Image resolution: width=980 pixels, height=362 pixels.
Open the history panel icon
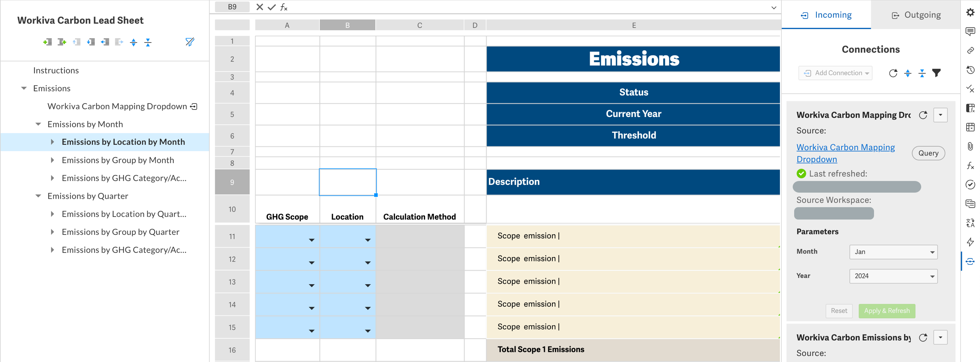click(971, 70)
